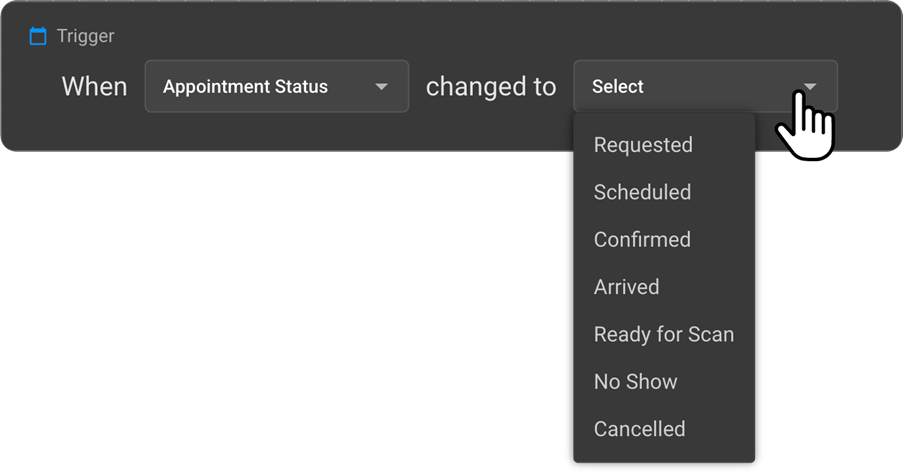Click the "changed to" text label
The height and width of the screenshot is (475, 903).
491,87
